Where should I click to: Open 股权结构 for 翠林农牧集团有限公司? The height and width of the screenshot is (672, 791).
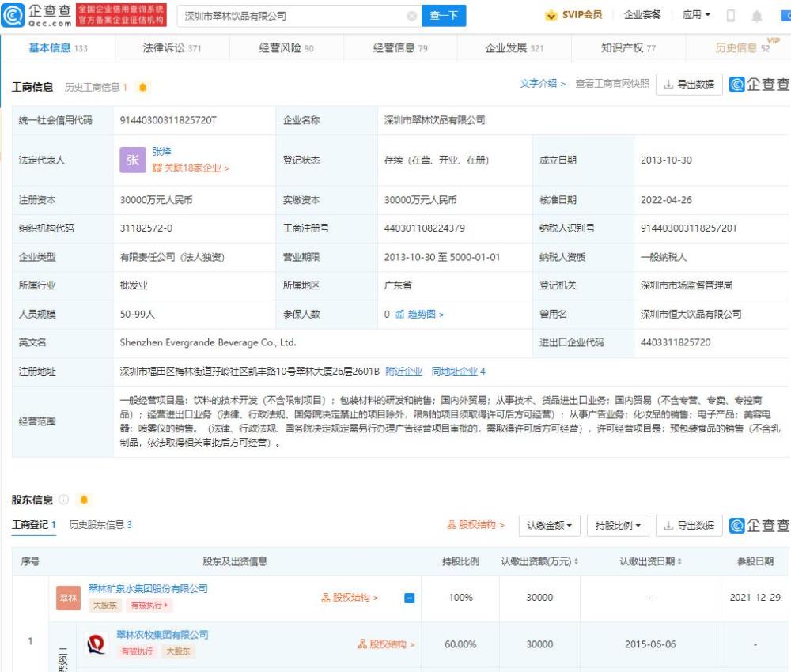tap(387, 644)
